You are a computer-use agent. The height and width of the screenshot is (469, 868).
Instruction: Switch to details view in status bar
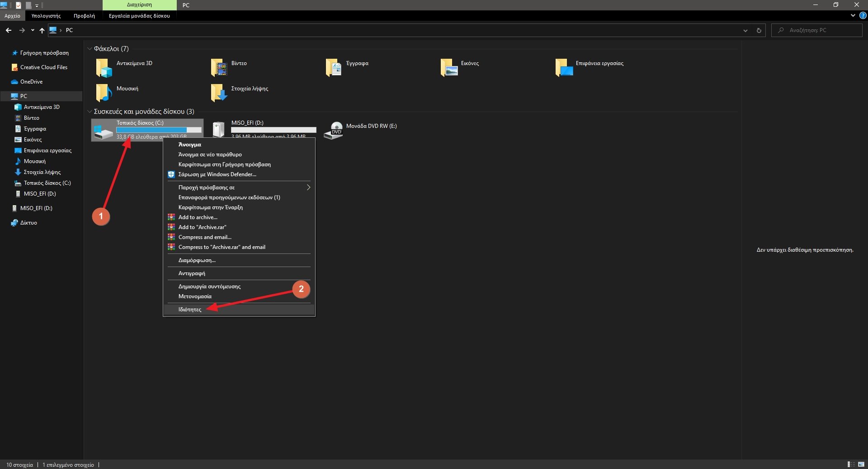coord(851,464)
